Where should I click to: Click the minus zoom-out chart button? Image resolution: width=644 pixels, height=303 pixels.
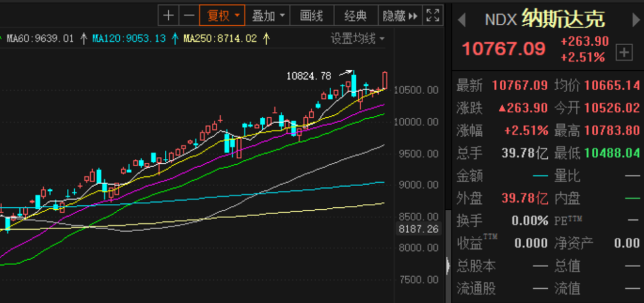189,16
